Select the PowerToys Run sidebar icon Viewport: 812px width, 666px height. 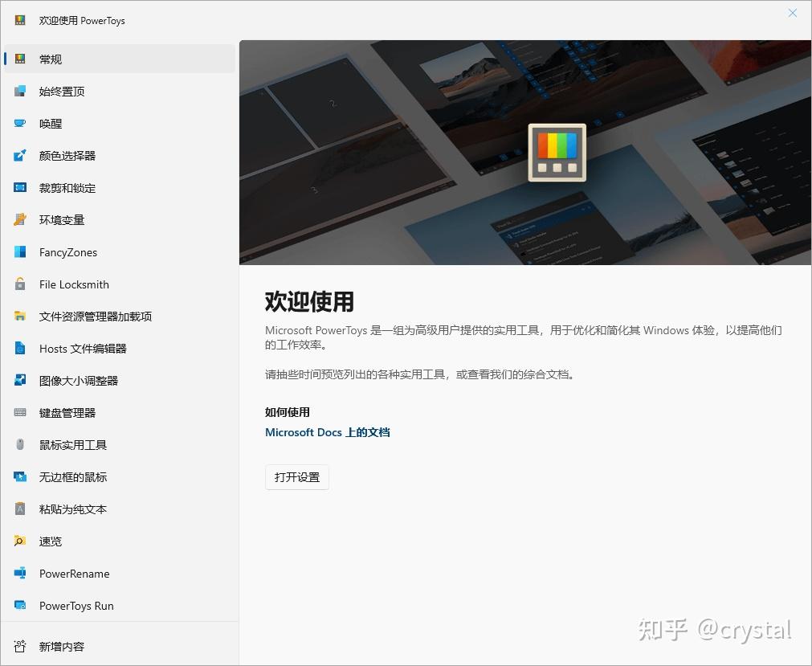[x=19, y=605]
